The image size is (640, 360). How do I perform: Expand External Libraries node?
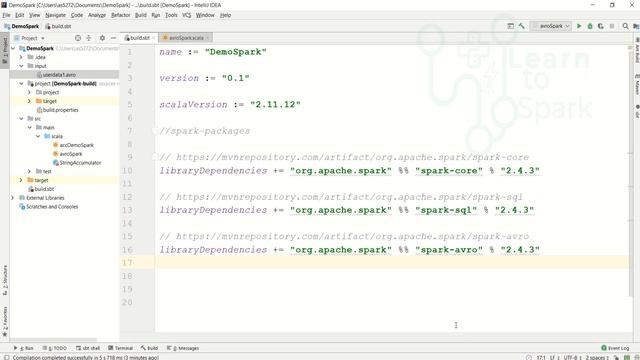click(x=13, y=198)
